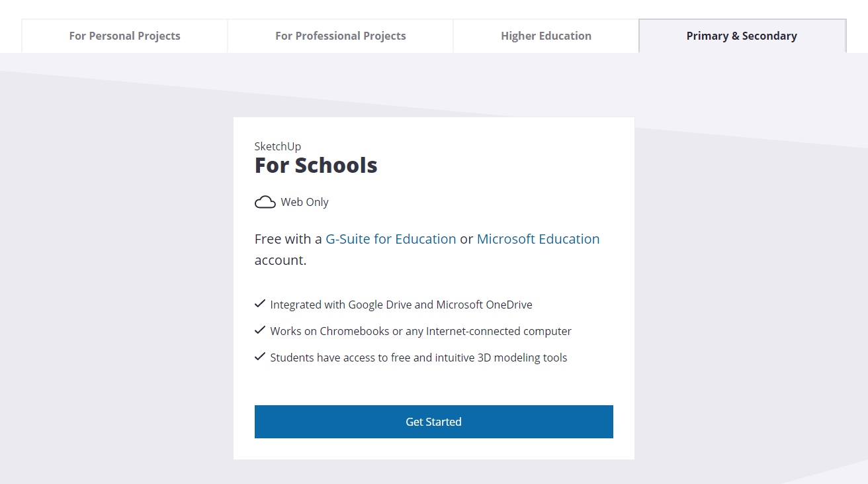The height and width of the screenshot is (484, 868).
Task: Click the checkmark next to Google Drive integration
Action: (260, 304)
